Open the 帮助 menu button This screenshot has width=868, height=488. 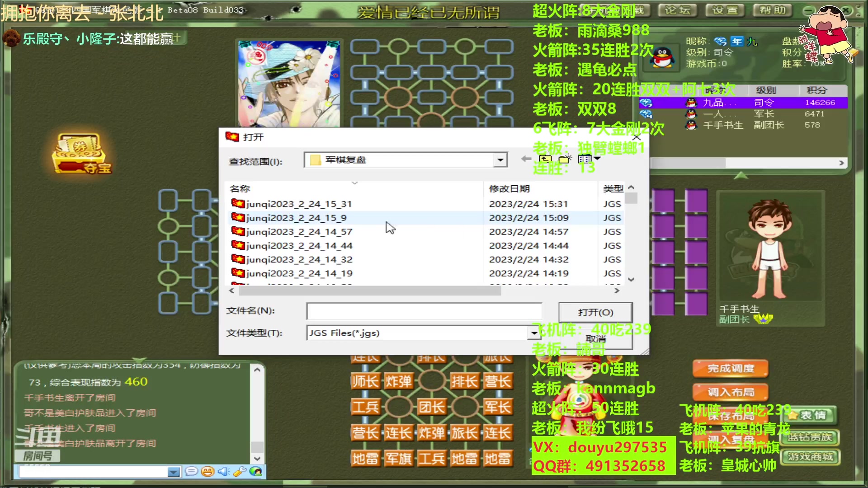click(x=773, y=10)
